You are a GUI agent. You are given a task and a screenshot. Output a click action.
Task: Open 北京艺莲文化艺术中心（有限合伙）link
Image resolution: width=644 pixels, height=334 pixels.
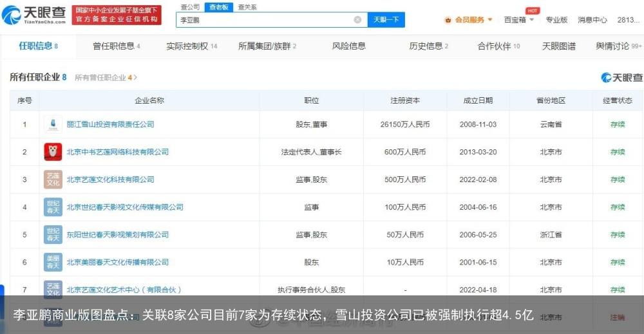[124, 290]
